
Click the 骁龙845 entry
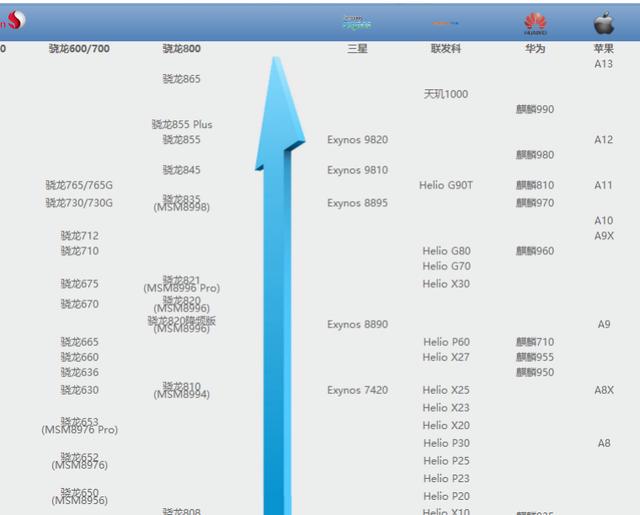coord(182,170)
